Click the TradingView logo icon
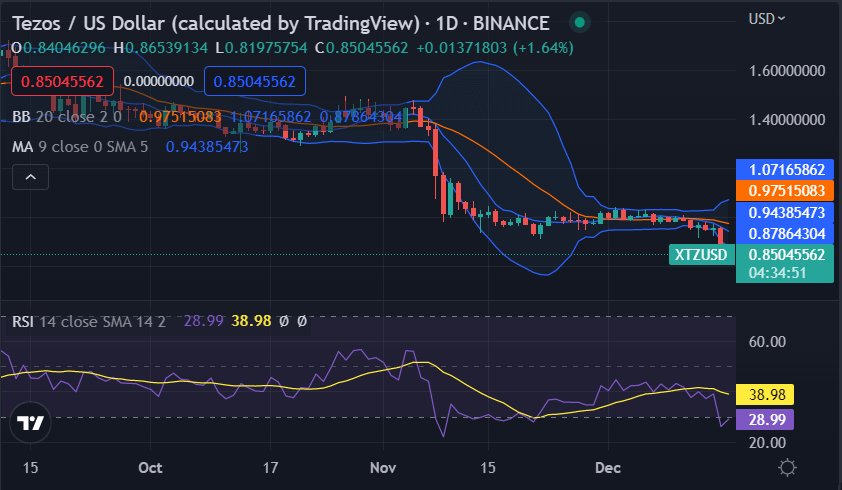 tap(31, 423)
